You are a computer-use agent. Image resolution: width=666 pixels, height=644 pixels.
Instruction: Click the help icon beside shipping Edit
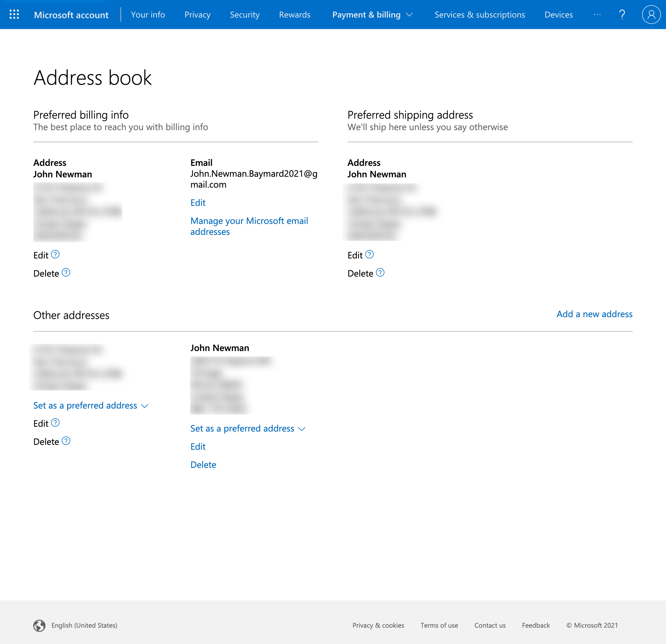coord(370,254)
